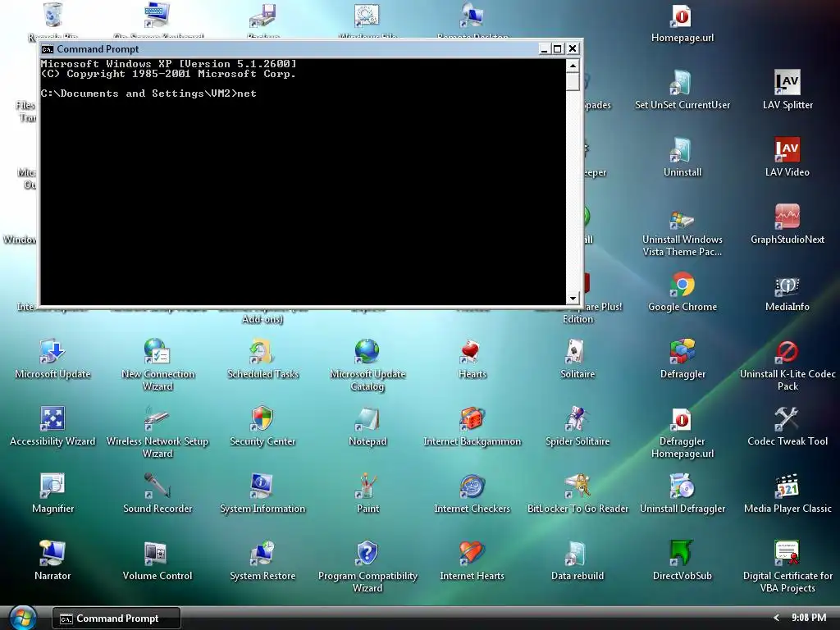Maximize the Command Prompt window
The width and height of the screenshot is (840, 630).
pyautogui.click(x=558, y=49)
